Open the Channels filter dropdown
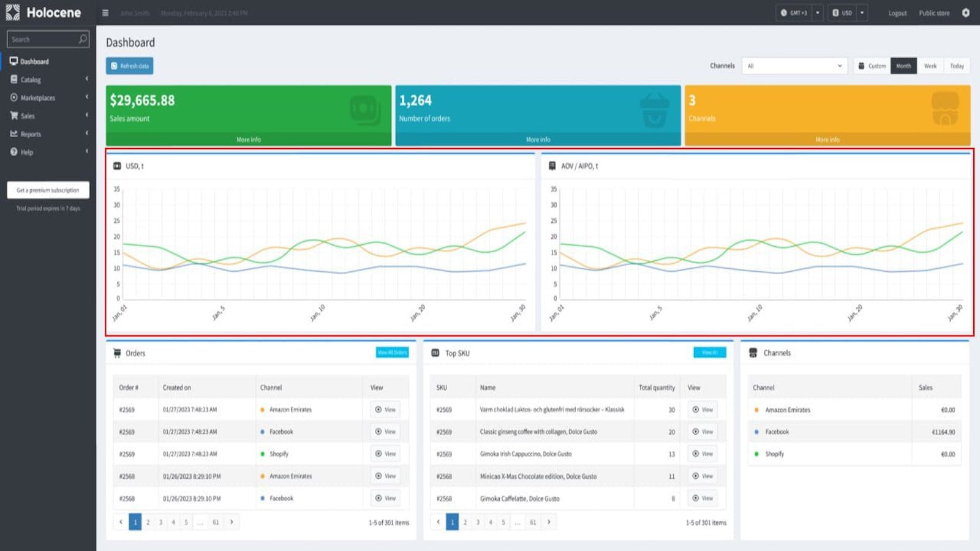980x551 pixels. coord(794,66)
